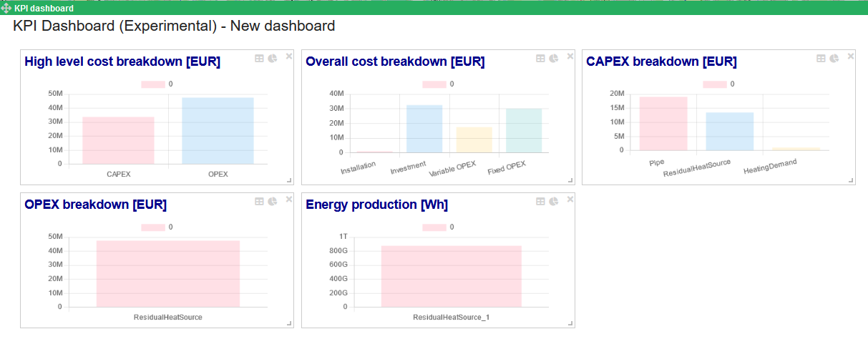
Task: Click the Energy production [Wh] title
Action: tap(376, 205)
